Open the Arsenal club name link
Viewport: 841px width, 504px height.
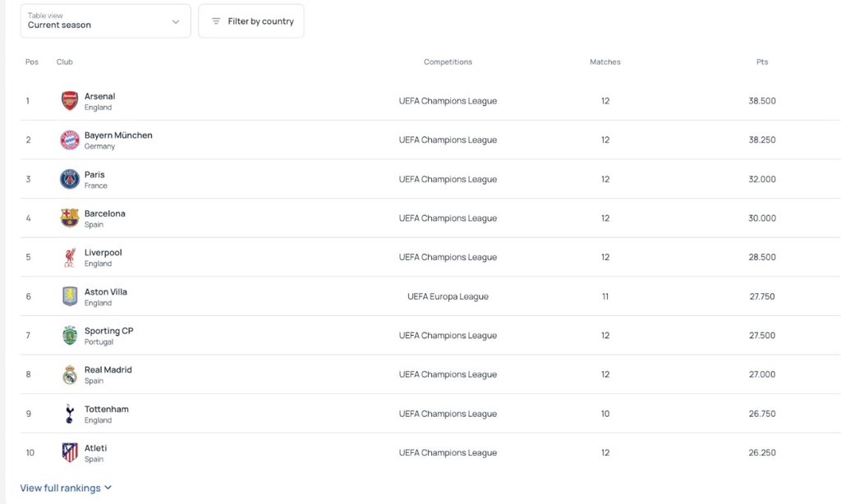coord(99,97)
